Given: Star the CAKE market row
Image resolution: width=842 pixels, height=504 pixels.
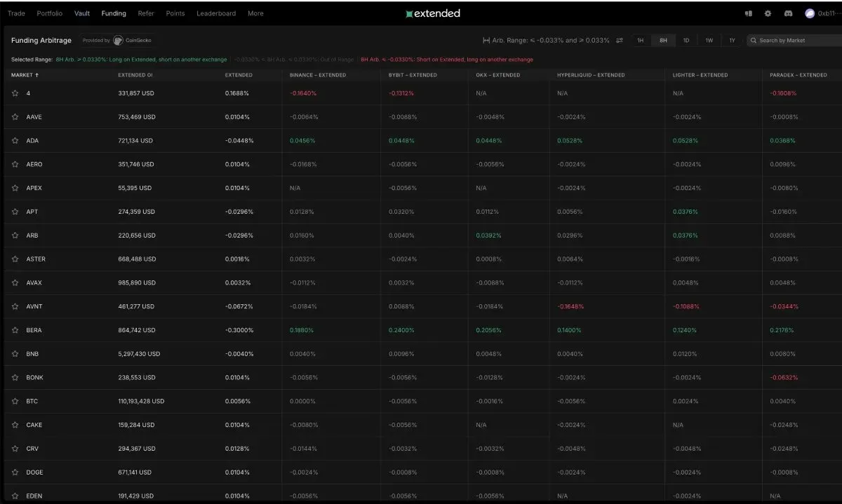Looking at the screenshot, I should pos(15,425).
